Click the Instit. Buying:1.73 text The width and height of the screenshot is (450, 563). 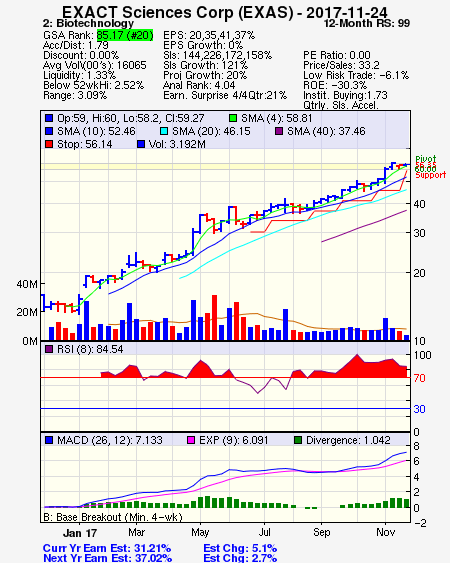tap(345, 96)
